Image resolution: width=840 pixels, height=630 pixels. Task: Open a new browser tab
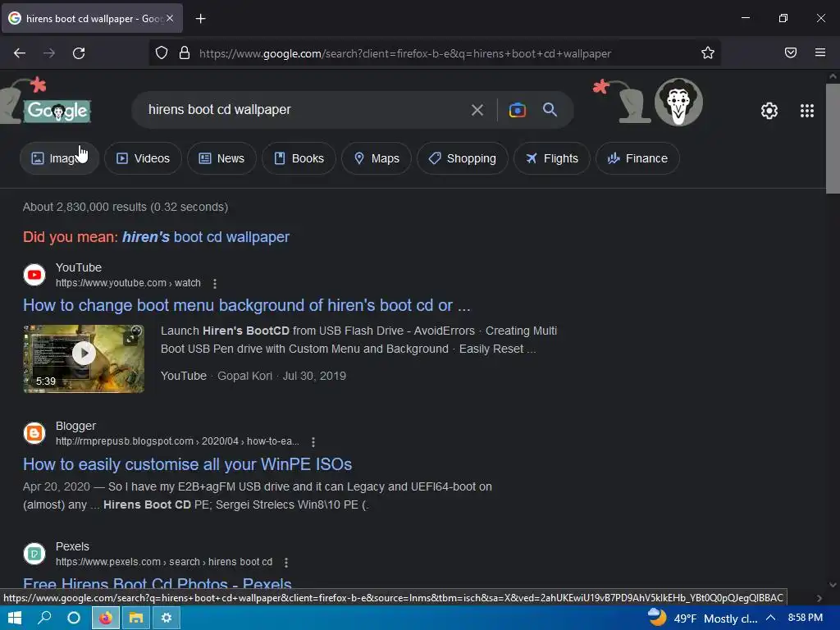(x=200, y=19)
